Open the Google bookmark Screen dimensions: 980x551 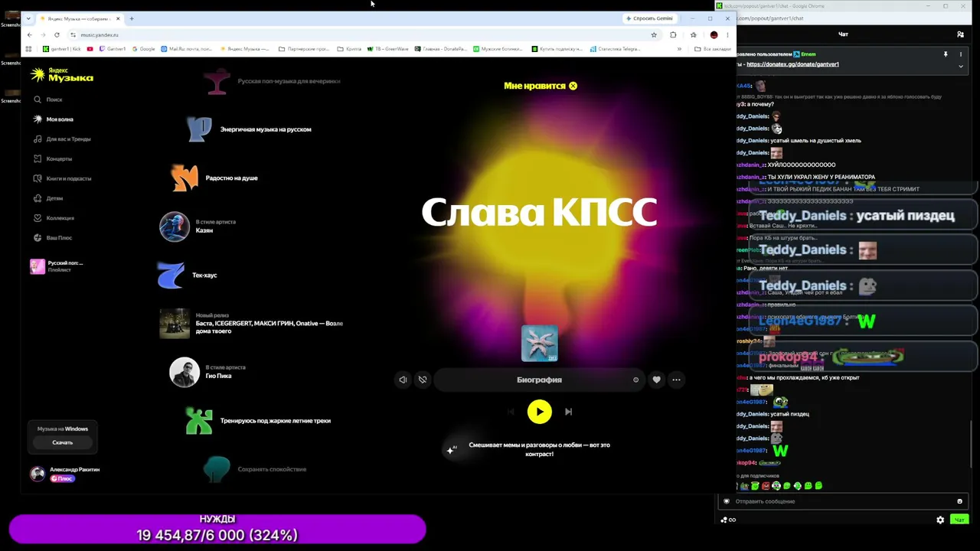[x=143, y=49]
